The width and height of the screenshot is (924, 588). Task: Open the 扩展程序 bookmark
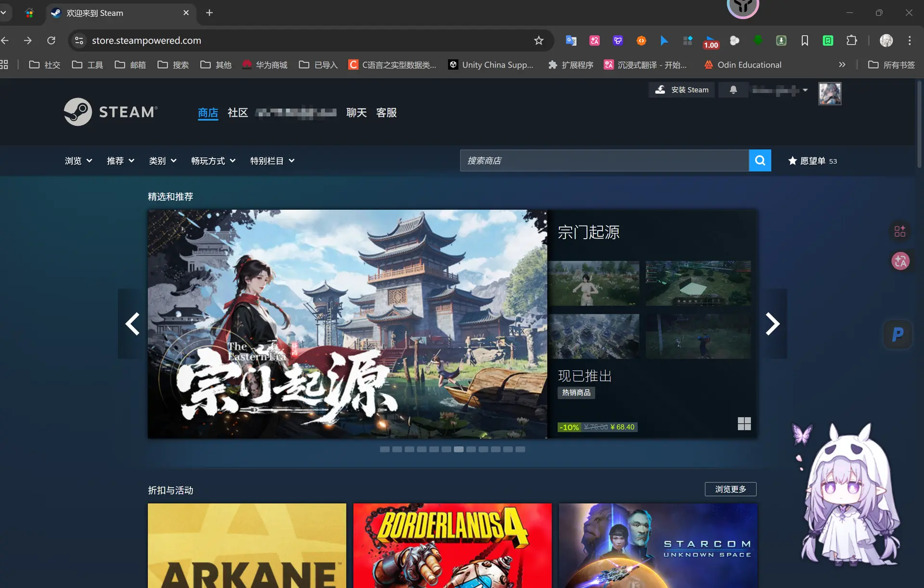click(571, 65)
